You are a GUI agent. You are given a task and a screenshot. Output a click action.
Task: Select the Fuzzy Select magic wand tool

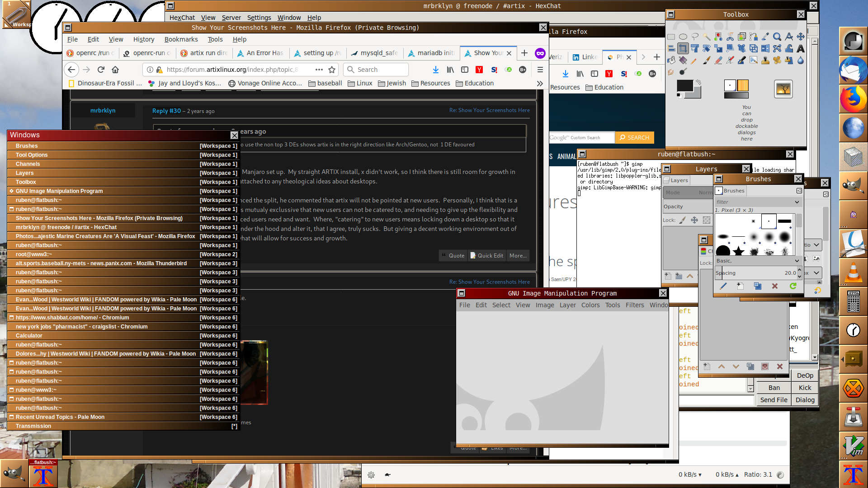coord(707,37)
